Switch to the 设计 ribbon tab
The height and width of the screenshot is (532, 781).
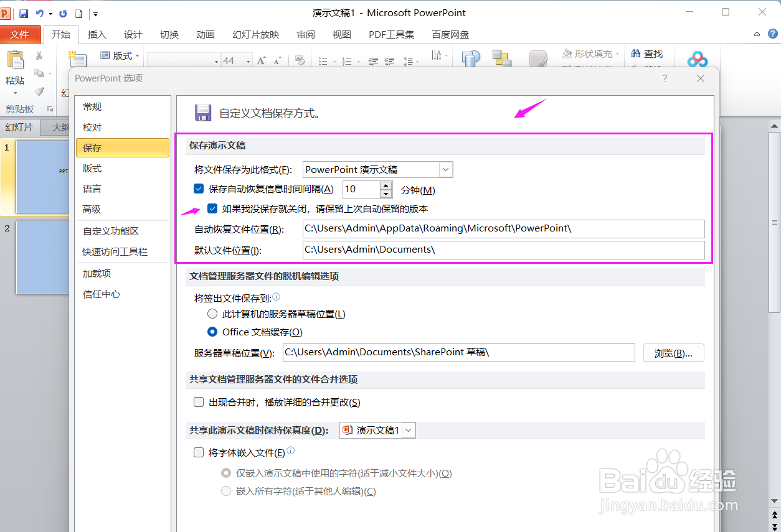133,35
